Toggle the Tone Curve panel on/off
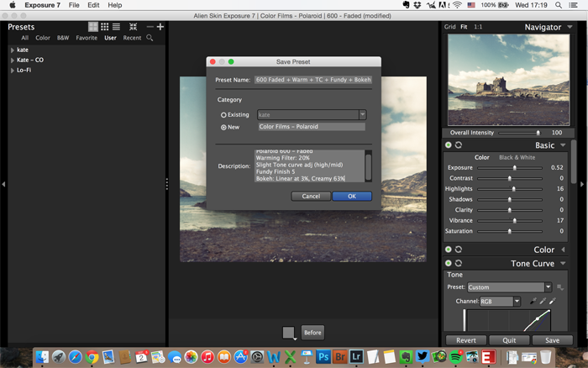Screen dimensions: 588x368 click(x=448, y=263)
